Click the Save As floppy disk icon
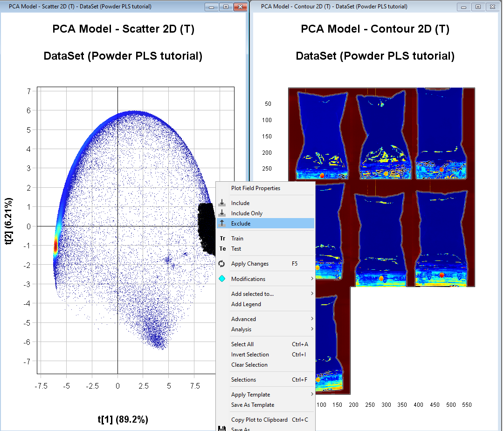Screen dimensions: 504x431 pyautogui.click(x=222, y=428)
